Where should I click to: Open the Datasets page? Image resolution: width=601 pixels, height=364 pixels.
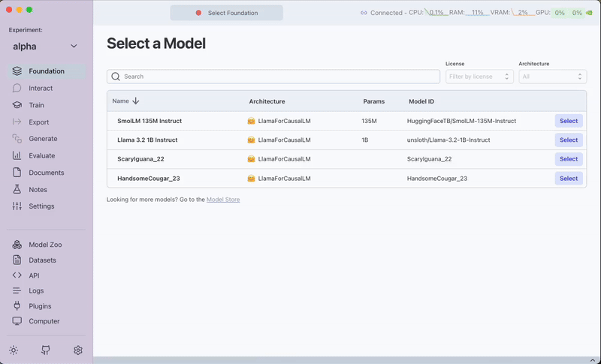click(42, 260)
